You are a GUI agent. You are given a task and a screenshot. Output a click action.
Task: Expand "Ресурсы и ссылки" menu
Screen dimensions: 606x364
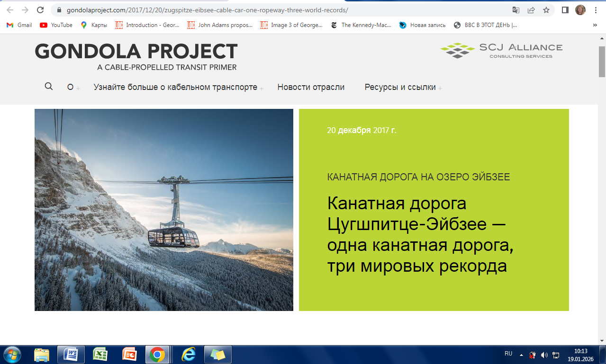coord(400,87)
